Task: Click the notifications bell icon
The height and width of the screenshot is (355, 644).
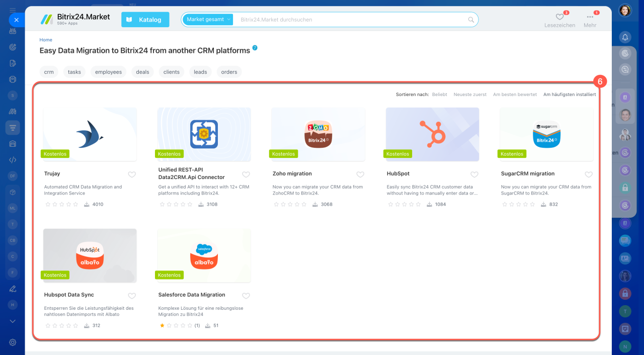Action: [x=625, y=37]
